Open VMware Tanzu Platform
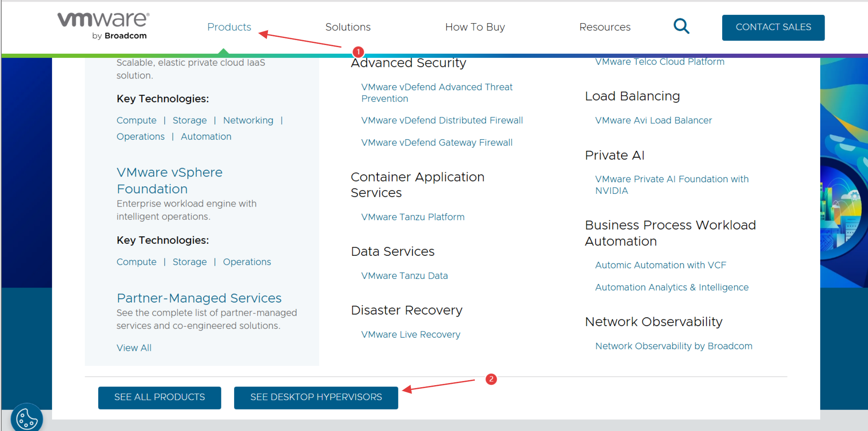The image size is (868, 431). click(413, 217)
